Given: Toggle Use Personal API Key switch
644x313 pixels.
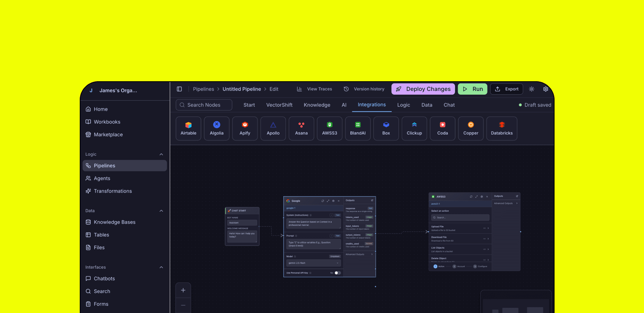Looking at the screenshot, I should pos(337,273).
